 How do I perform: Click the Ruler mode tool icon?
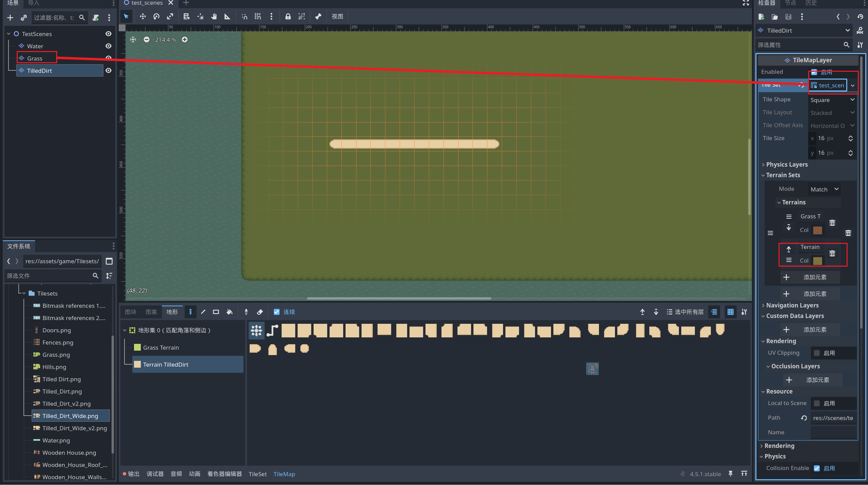click(x=227, y=16)
